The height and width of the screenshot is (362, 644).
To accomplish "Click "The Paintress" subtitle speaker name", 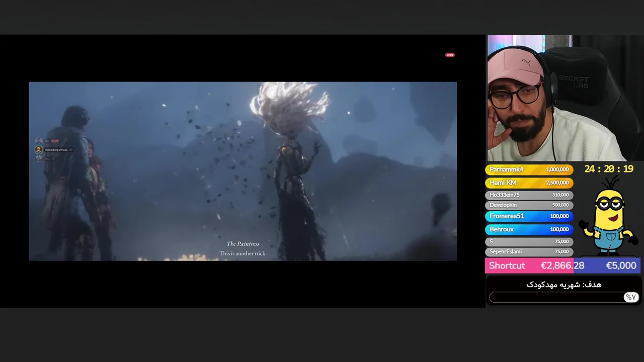I will point(243,244).
